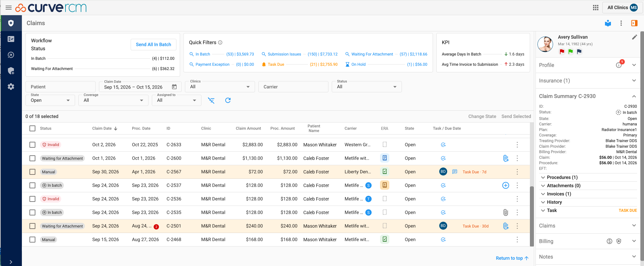The image size is (644, 266).
Task: Open the Claims header more-options menu
Action: click(621, 23)
